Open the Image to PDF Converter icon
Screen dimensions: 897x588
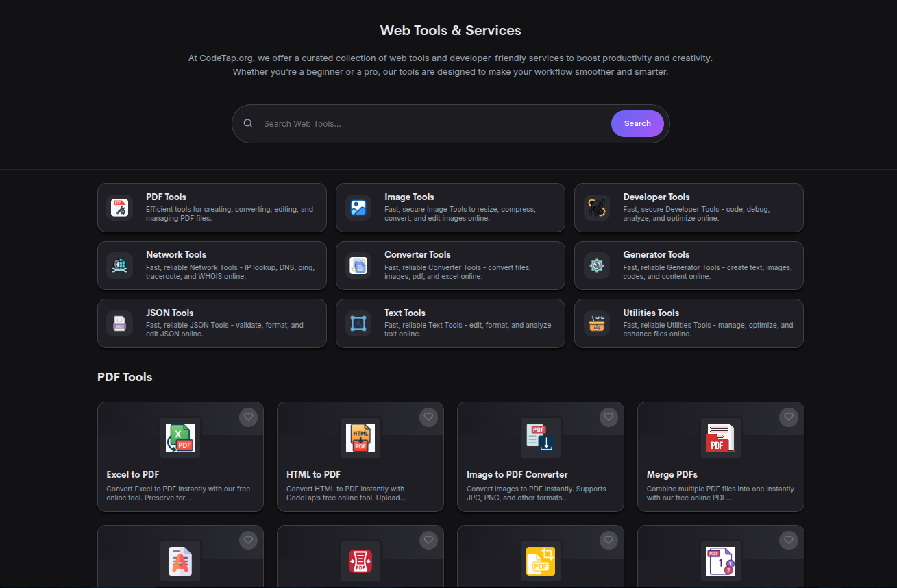(x=541, y=438)
